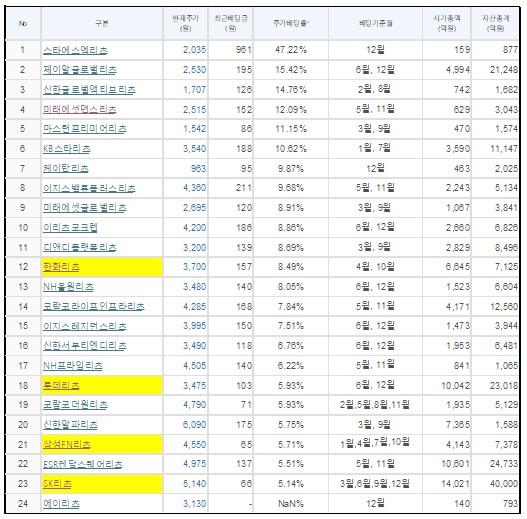Click the 배당기준월 column header
The image size is (527, 519).
(375, 23)
